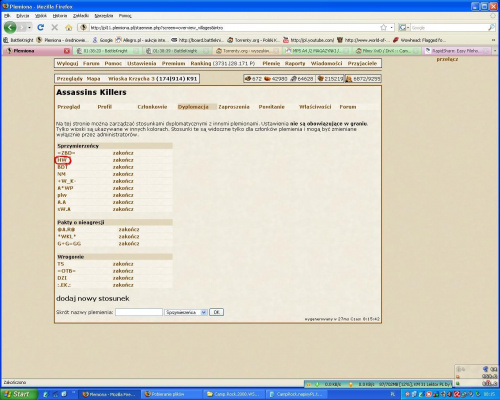Expand the back/forward history dropdown arrow
500x400 pixels.
click(x=30, y=27)
